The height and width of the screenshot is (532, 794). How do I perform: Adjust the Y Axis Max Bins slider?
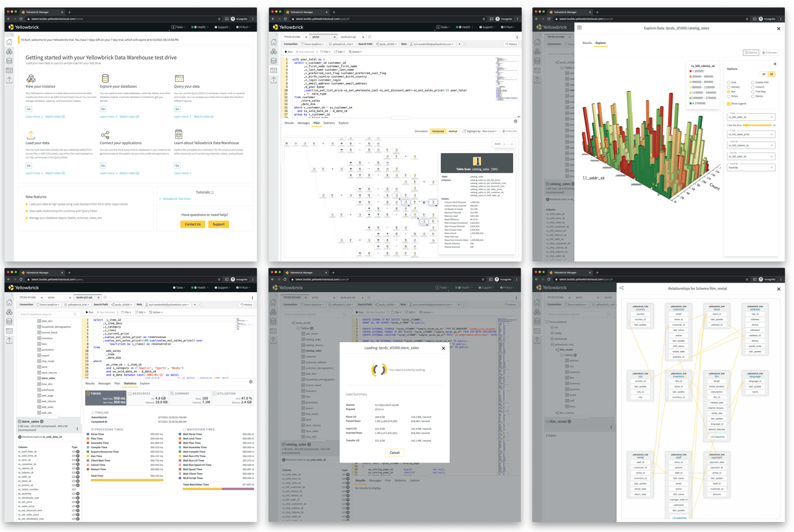click(x=758, y=125)
